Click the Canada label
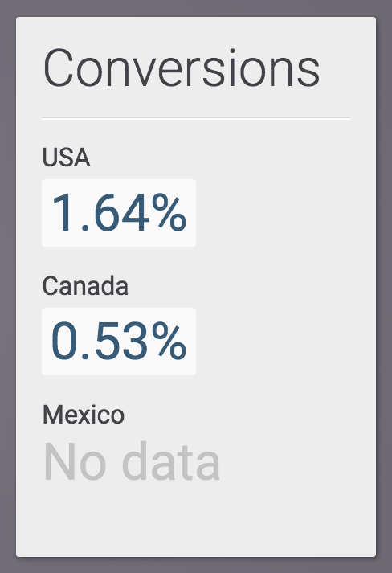Screen dimensions: 392x573 point(85,286)
